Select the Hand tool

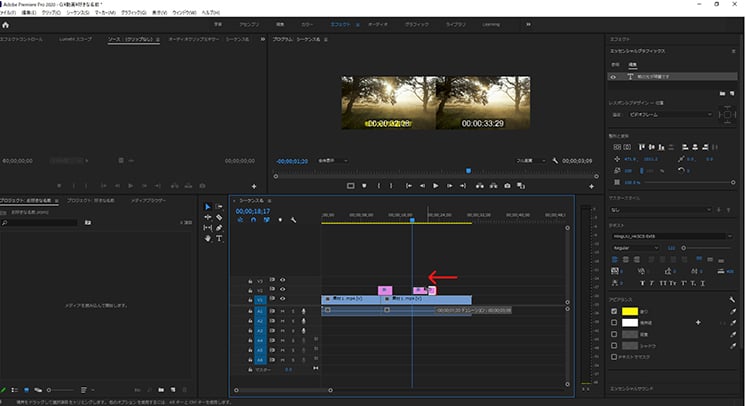pos(208,238)
